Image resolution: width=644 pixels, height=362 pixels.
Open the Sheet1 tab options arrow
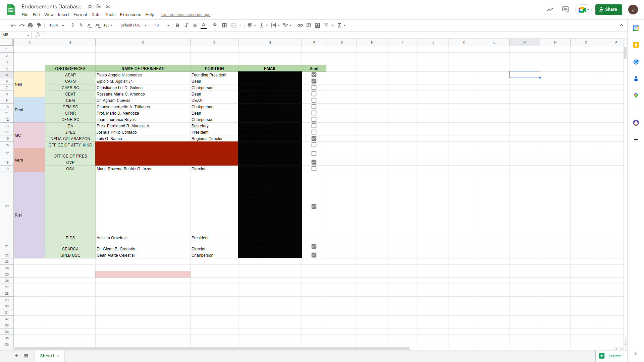[x=58, y=356]
